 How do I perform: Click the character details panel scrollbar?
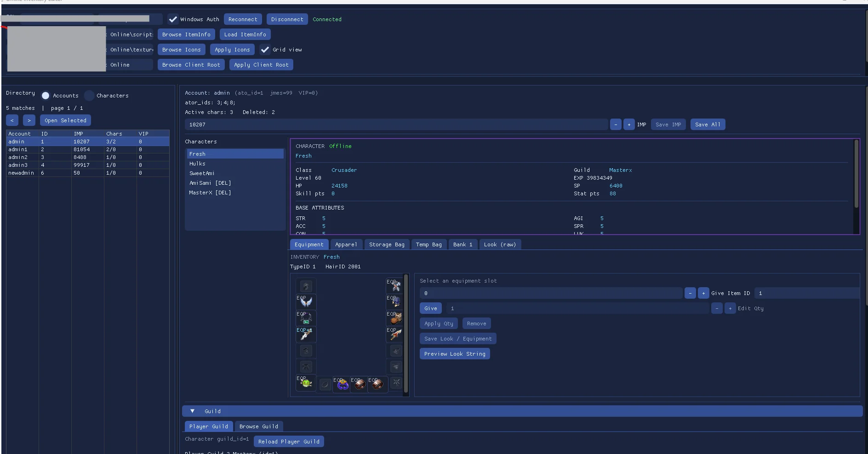pyautogui.click(x=856, y=174)
